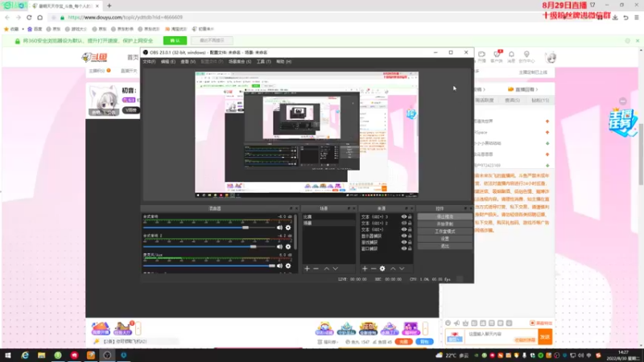Remove selected source with minus icon

point(374,269)
